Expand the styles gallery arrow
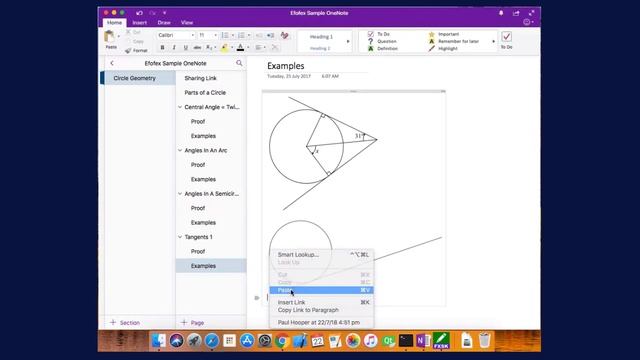 tap(348, 41)
